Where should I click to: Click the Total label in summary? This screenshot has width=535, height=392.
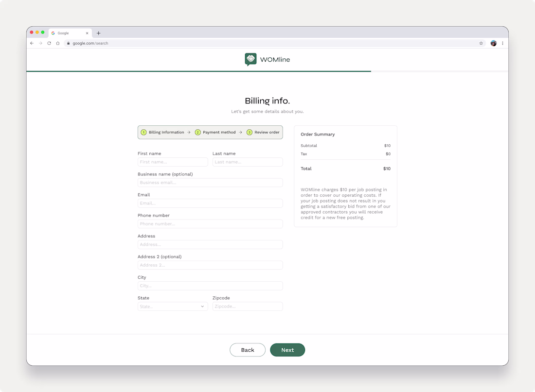[306, 169]
